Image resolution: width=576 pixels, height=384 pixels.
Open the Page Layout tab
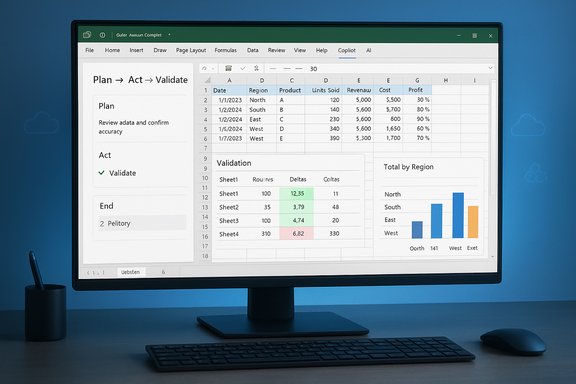point(191,50)
